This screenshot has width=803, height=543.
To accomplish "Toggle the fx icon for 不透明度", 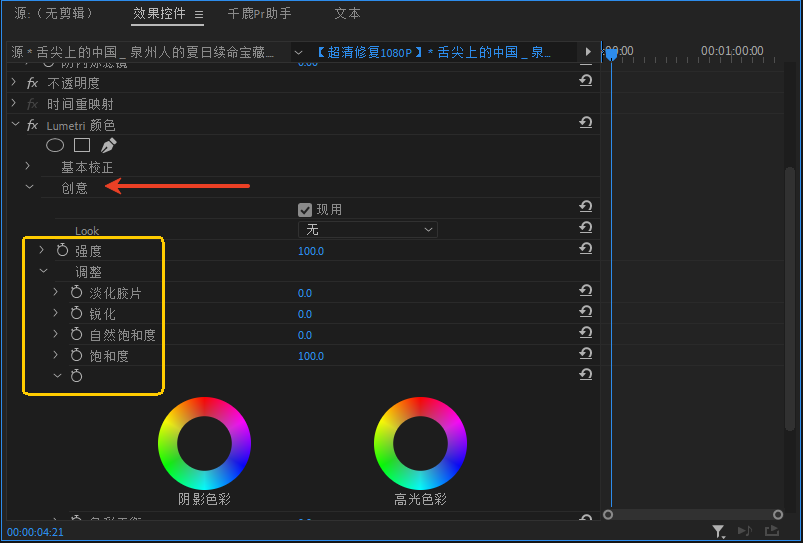I will pyautogui.click(x=32, y=83).
